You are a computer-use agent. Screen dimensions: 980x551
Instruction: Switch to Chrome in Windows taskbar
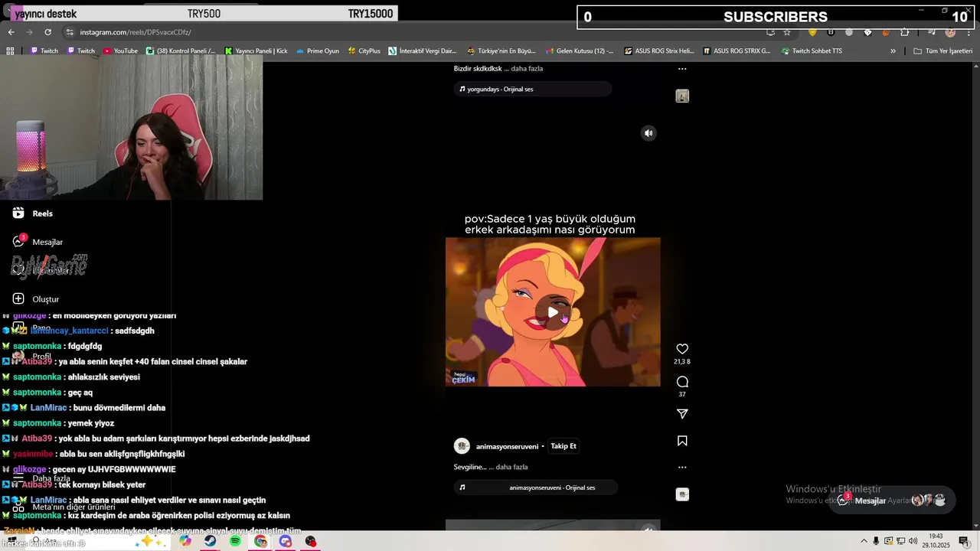(260, 541)
